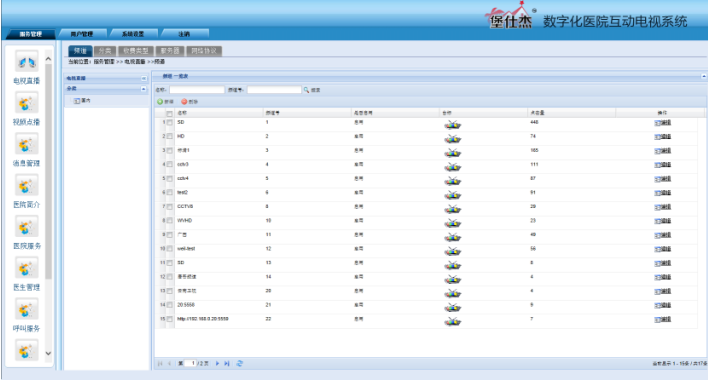
Task: Click edit link for the CCTV8 row
Action: [x=662, y=207]
